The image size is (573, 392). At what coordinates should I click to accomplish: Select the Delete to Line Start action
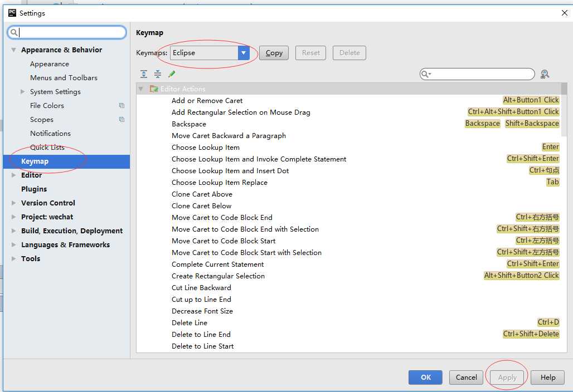[x=202, y=346]
